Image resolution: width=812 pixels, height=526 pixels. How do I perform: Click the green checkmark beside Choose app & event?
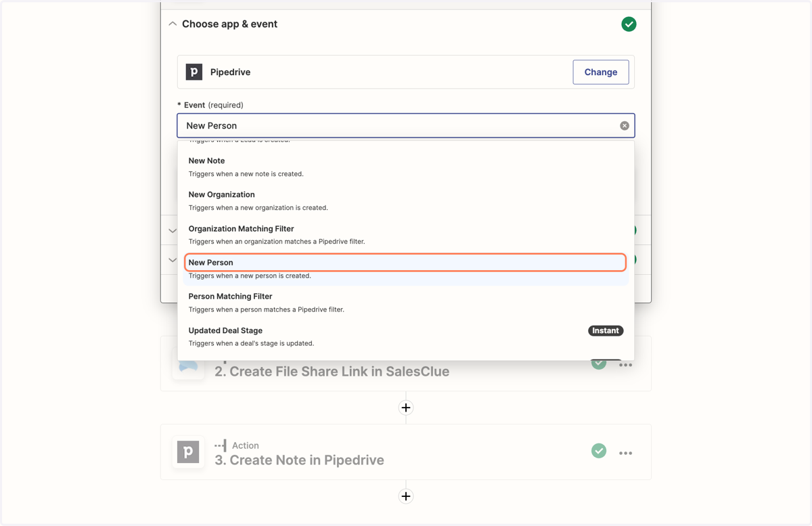coord(629,24)
